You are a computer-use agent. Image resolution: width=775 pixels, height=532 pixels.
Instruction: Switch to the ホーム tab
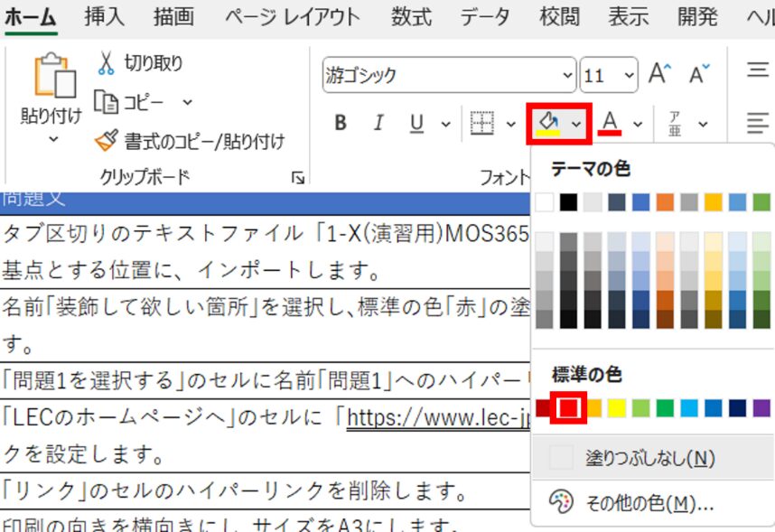point(31,17)
